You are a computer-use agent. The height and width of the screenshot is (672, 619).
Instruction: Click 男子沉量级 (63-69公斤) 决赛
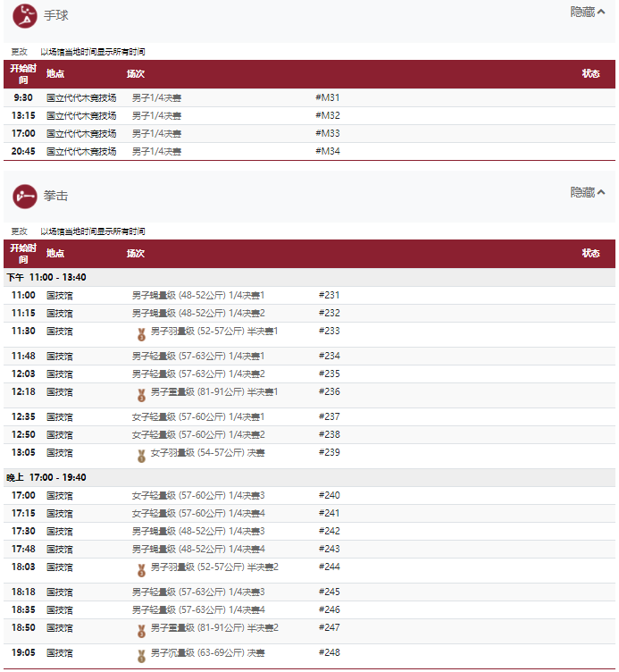[x=208, y=653]
